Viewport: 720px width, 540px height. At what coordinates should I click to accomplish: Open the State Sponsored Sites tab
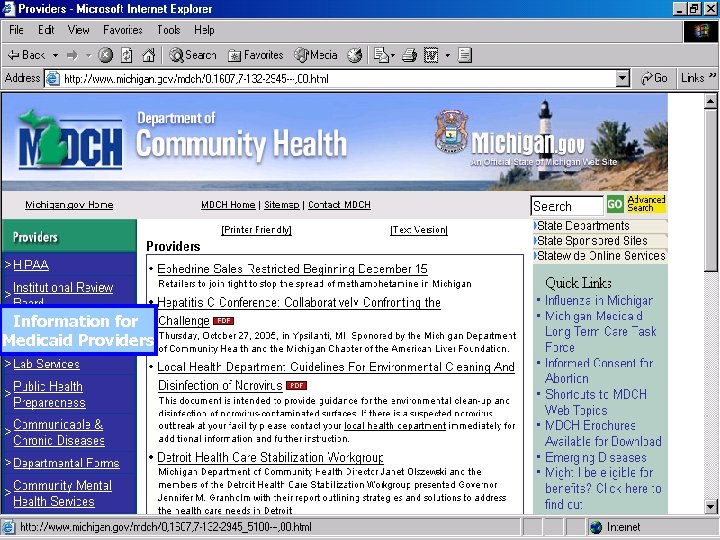coord(601,241)
